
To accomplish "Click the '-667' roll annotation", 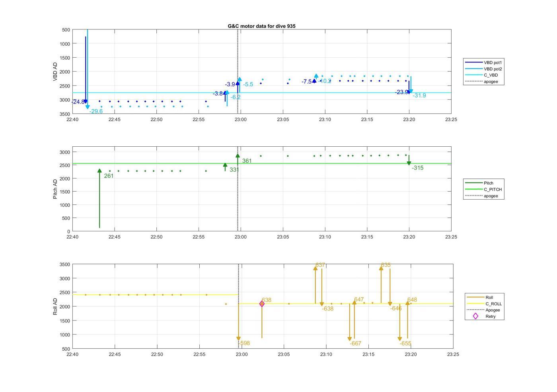I will tap(356, 343).
